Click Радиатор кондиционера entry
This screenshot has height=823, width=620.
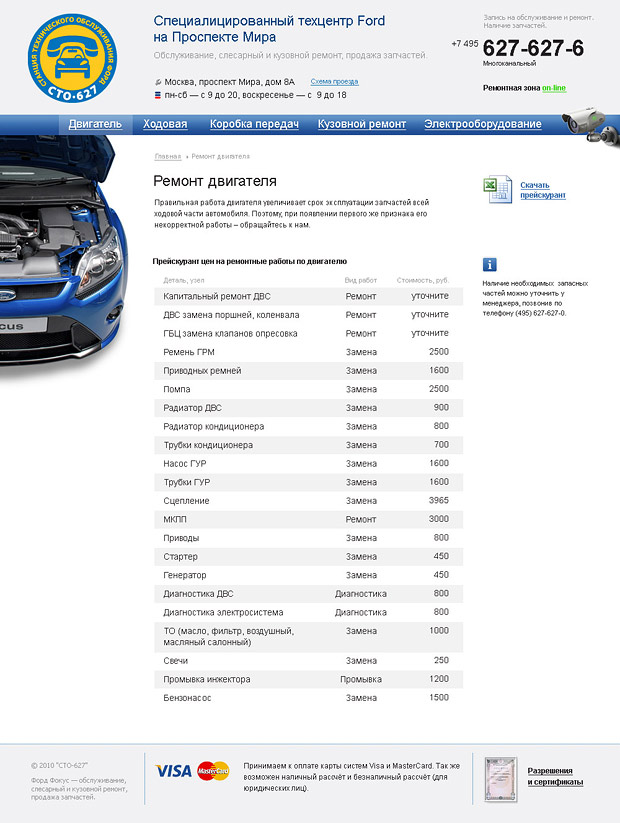pyautogui.click(x=309, y=426)
